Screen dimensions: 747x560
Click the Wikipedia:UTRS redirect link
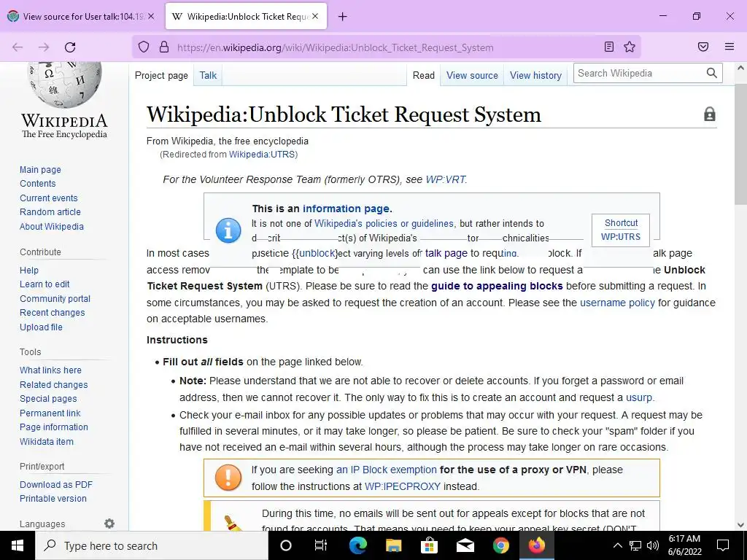(x=262, y=155)
